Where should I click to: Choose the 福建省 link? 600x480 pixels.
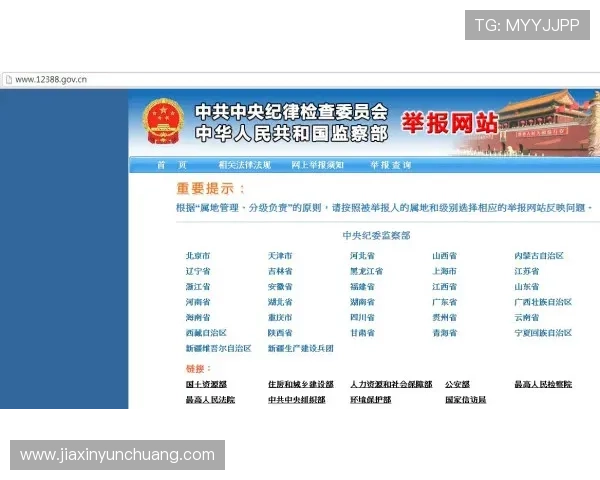pos(362,286)
